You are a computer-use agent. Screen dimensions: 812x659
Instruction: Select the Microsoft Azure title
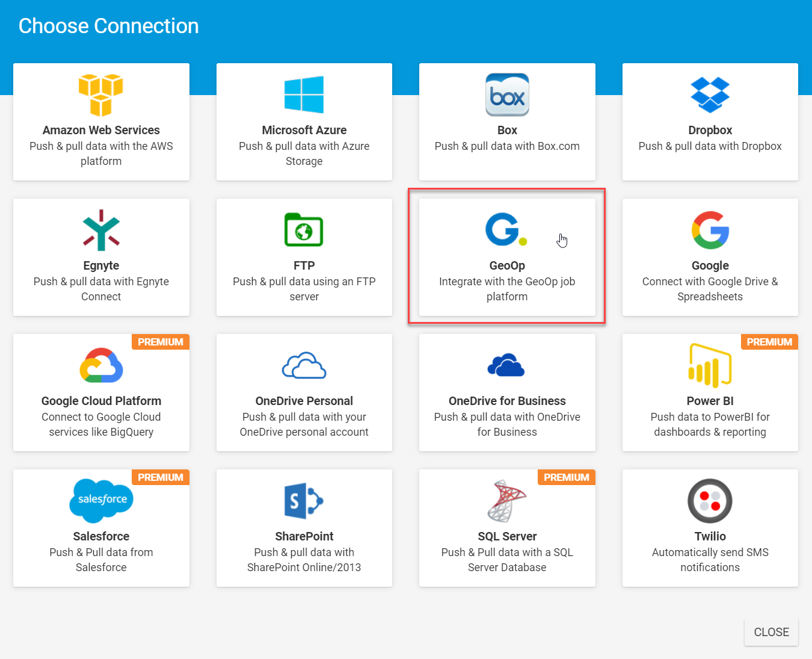click(x=304, y=130)
